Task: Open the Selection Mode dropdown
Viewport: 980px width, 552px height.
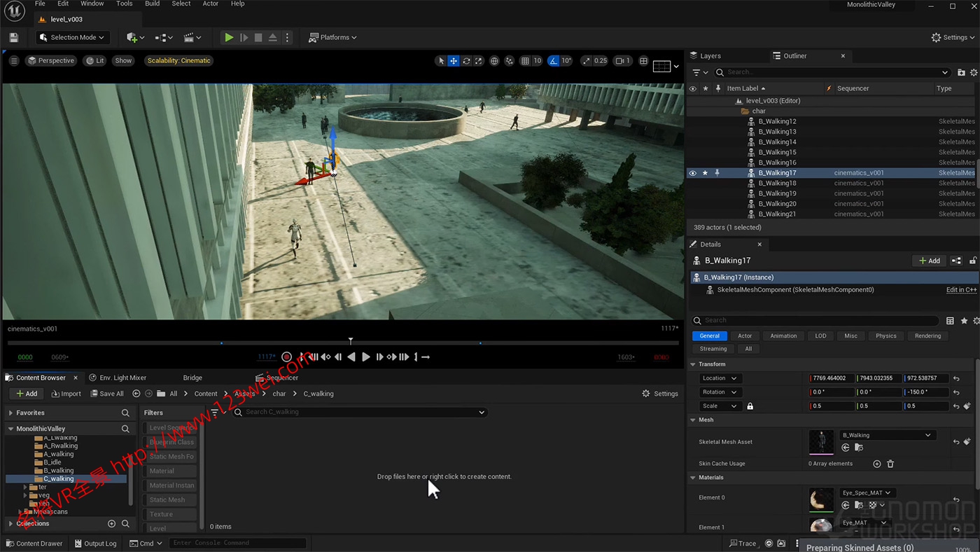Action: 72,37
